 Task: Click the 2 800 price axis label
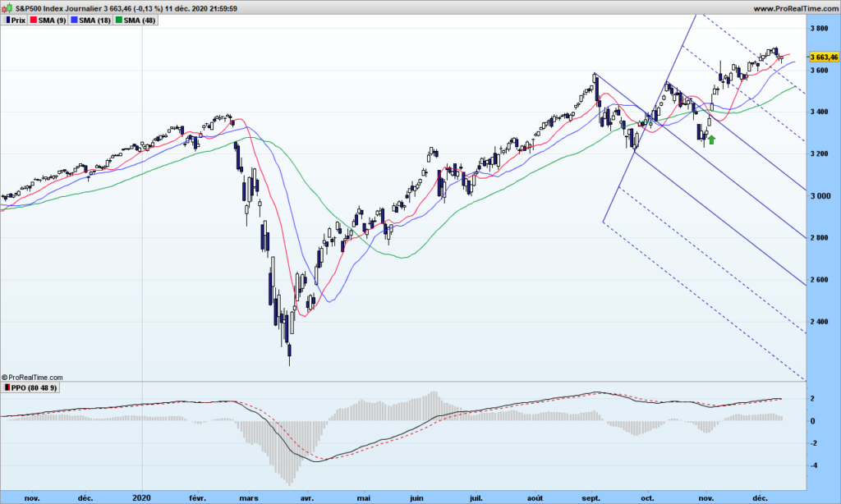(x=819, y=238)
